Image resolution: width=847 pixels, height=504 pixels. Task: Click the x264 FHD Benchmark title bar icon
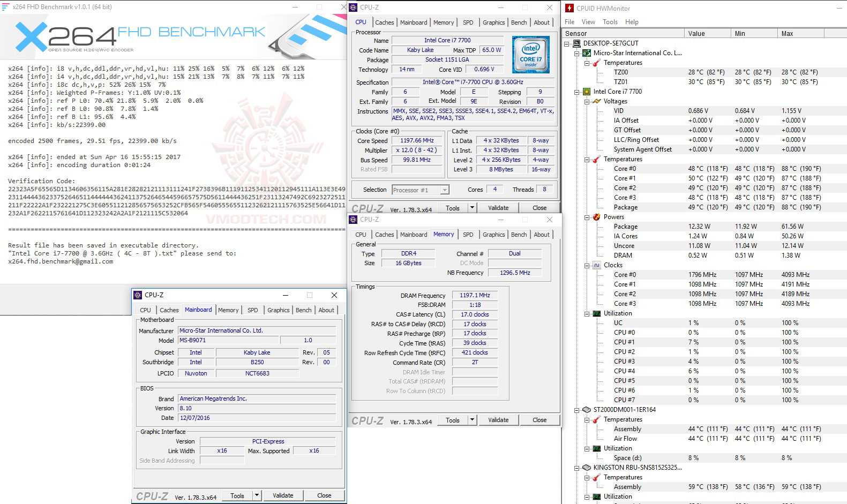click(x=6, y=7)
